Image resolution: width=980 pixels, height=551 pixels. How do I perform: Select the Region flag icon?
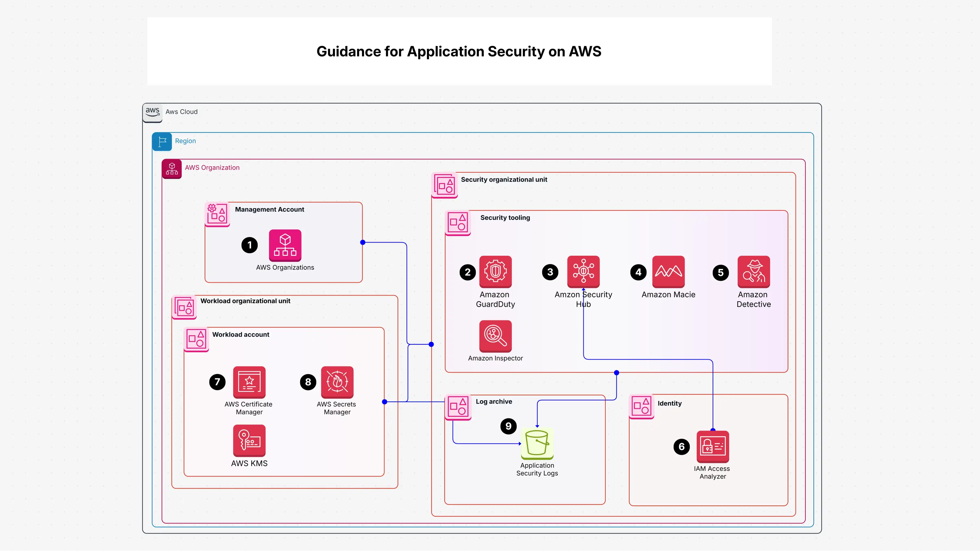[162, 141]
